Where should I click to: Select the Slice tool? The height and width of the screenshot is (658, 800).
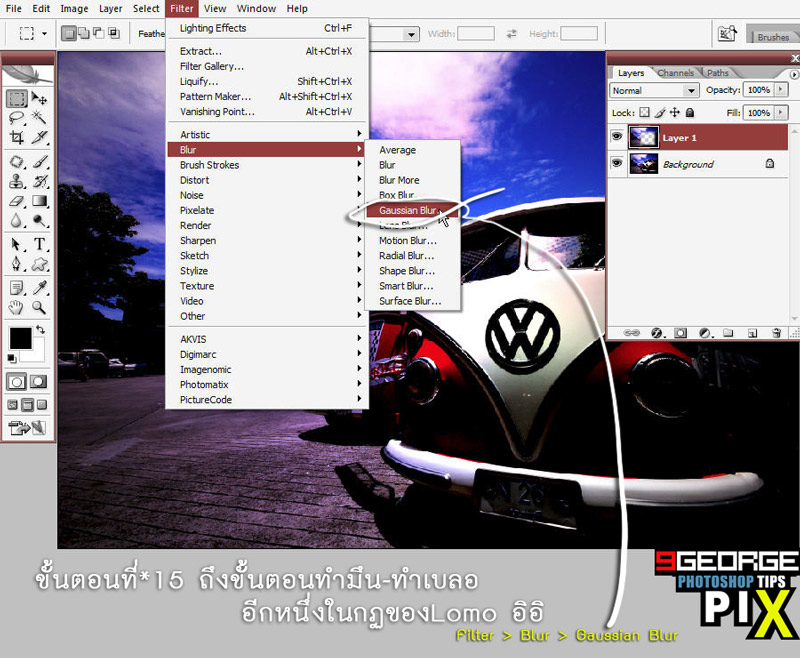[x=39, y=138]
